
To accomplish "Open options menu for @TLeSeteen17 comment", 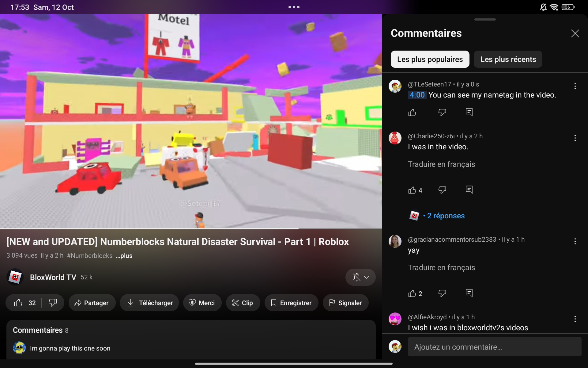I will (x=575, y=86).
